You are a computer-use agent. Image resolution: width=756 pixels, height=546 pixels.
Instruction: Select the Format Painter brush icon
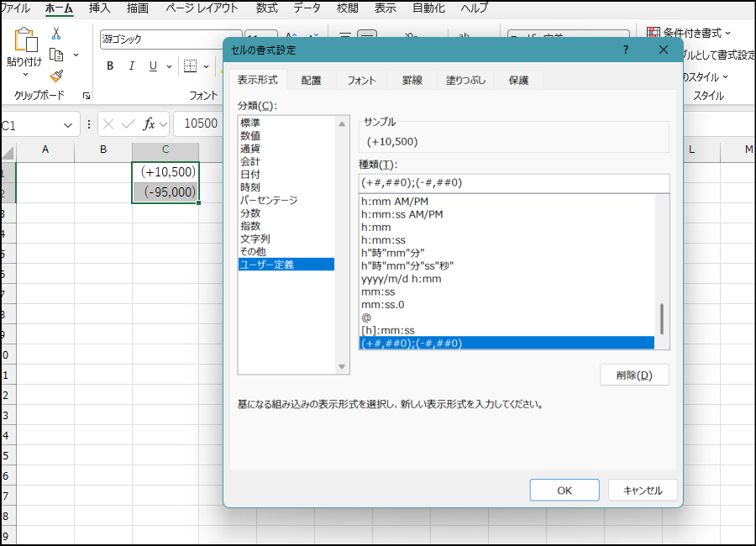(x=56, y=76)
